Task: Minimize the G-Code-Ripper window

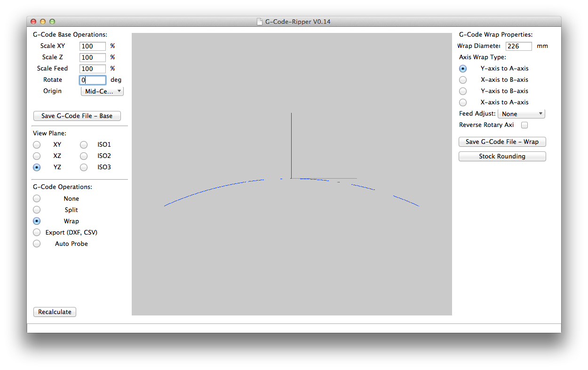Action: [43, 22]
